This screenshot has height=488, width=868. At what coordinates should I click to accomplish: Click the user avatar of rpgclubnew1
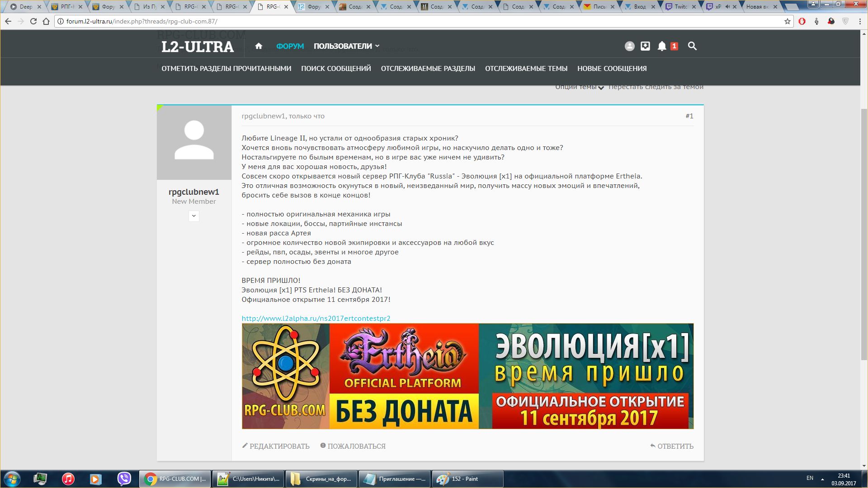(194, 142)
